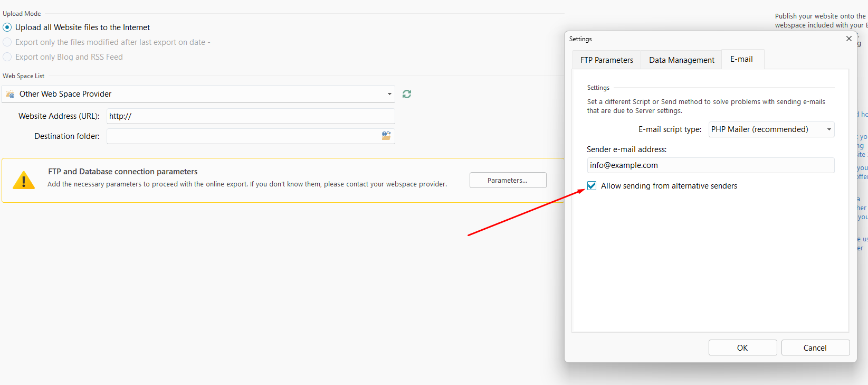This screenshot has width=868, height=385.
Task: Click the yellow warning triangle icon
Action: click(x=24, y=180)
